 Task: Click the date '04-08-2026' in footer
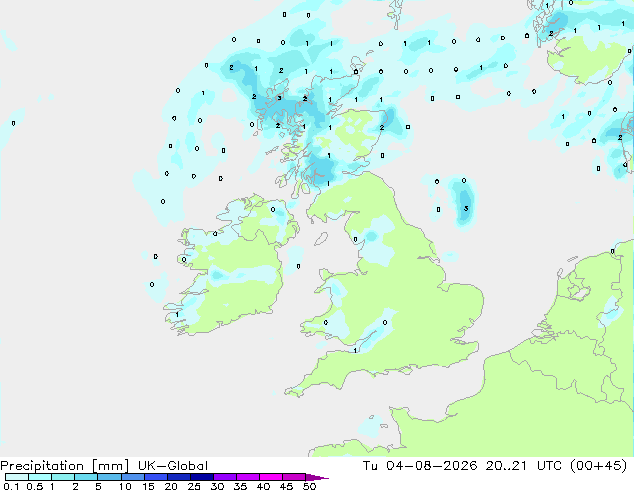(x=431, y=466)
